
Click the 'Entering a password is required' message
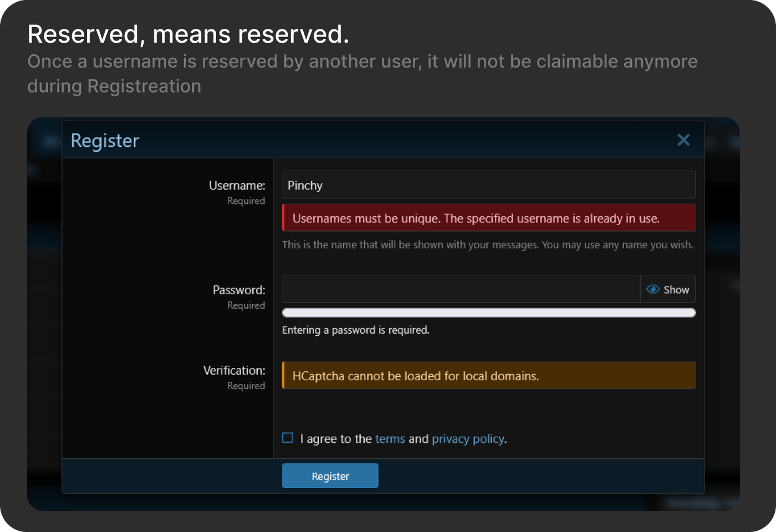point(355,330)
